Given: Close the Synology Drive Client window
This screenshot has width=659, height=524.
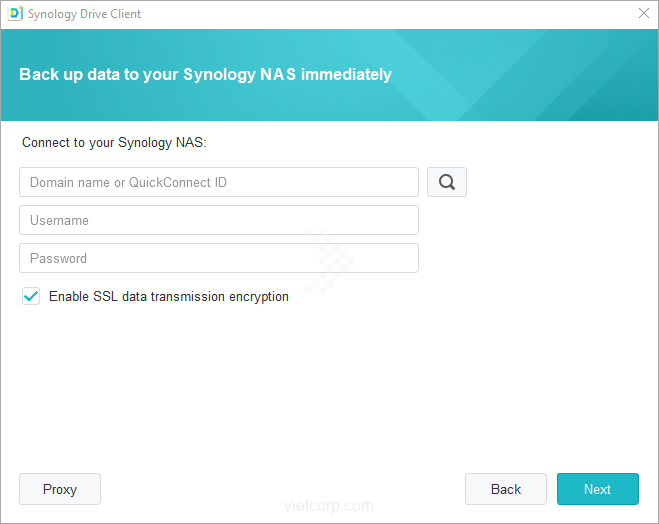Looking at the screenshot, I should coord(643,14).
